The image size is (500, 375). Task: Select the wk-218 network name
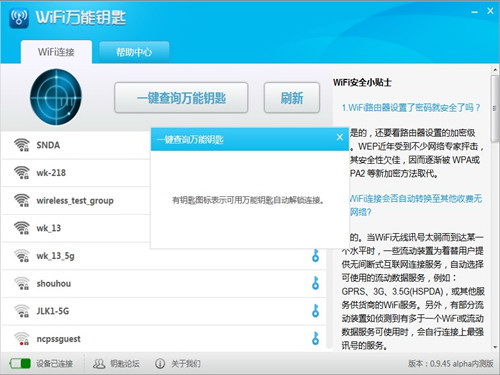pyautogui.click(x=51, y=173)
